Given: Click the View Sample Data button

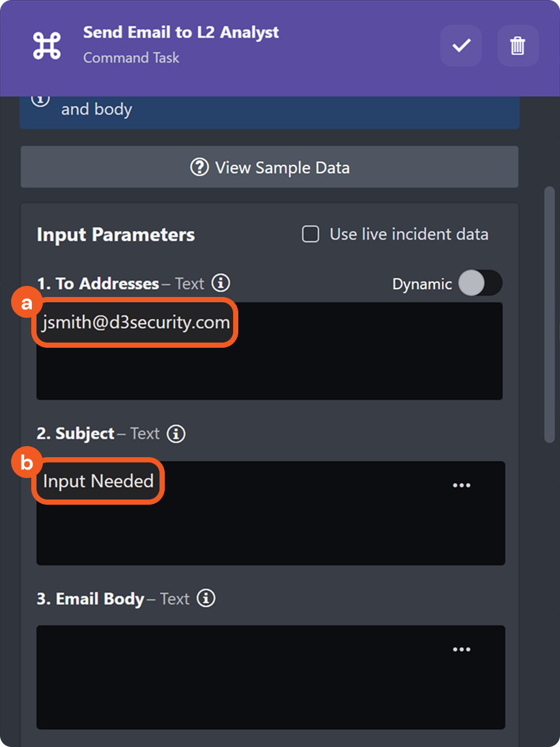Looking at the screenshot, I should (x=270, y=167).
